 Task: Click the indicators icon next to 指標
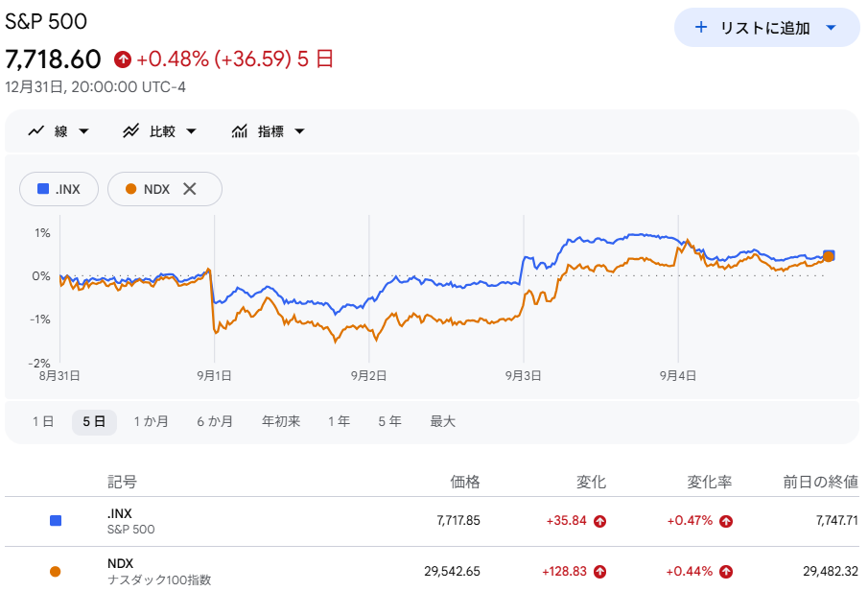pyautogui.click(x=239, y=131)
